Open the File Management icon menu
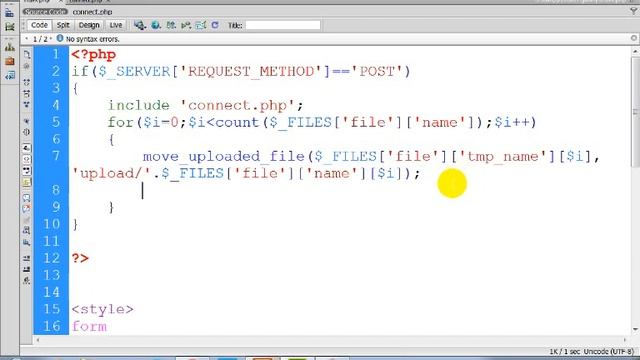 [171, 25]
